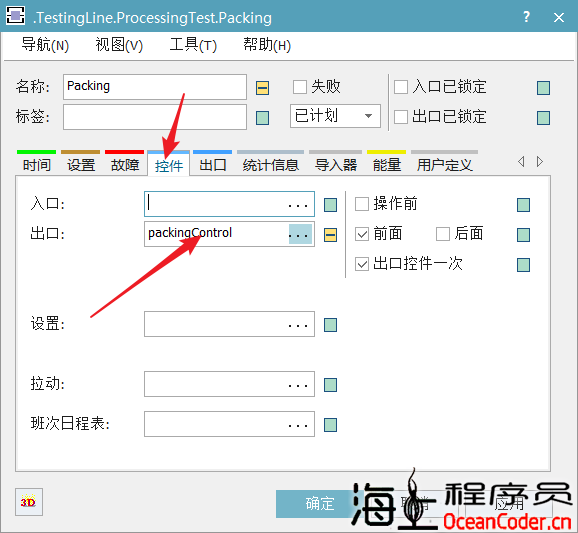Click the green bar above 时间 tab

pos(36,152)
